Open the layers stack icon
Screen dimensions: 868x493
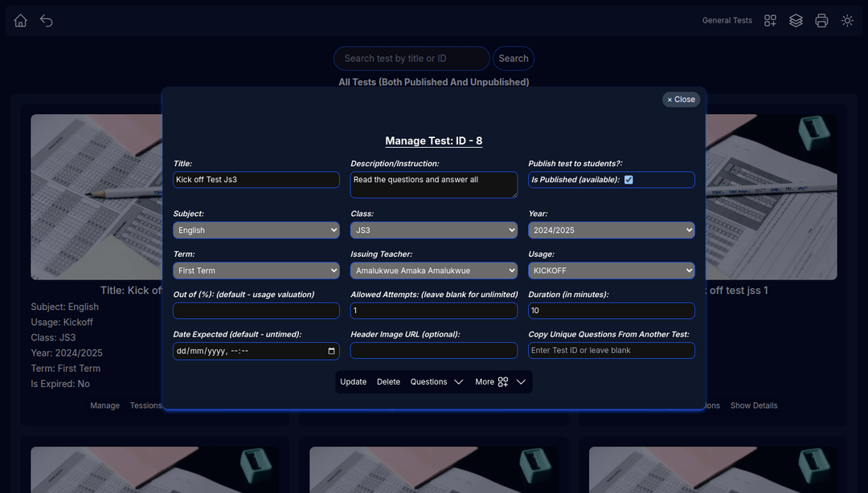[796, 21]
